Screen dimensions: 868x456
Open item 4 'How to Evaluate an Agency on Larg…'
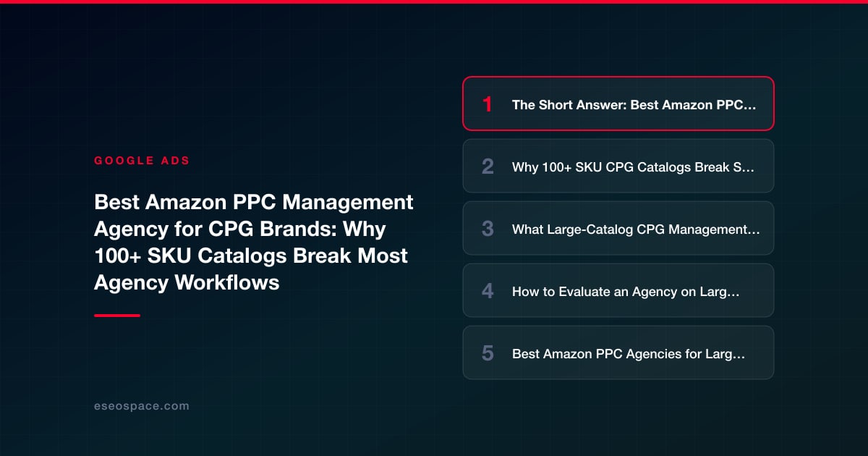(x=618, y=290)
